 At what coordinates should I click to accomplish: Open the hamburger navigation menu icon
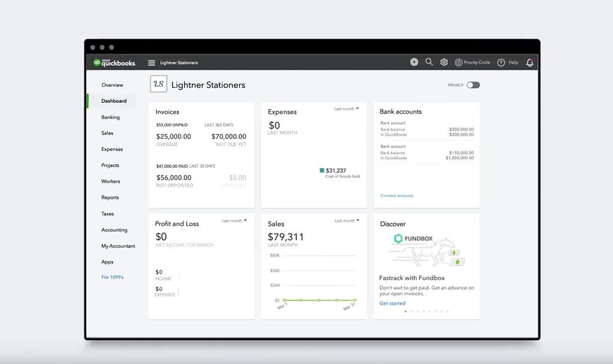coord(152,62)
